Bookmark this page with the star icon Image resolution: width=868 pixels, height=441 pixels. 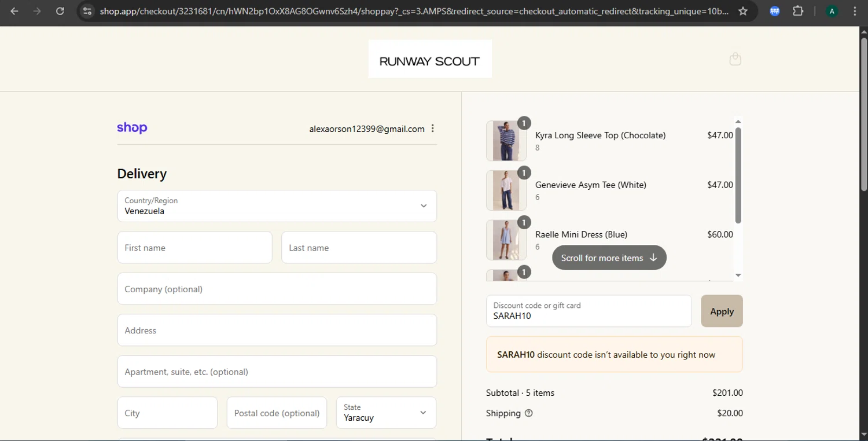click(743, 11)
